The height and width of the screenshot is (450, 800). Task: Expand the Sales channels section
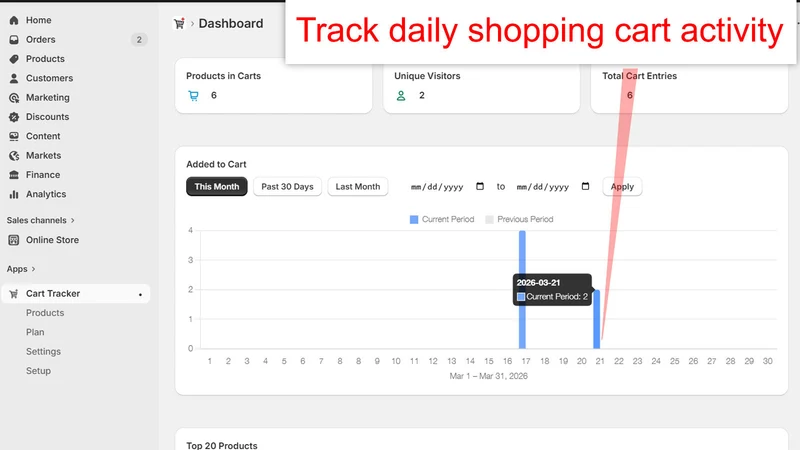coord(40,220)
